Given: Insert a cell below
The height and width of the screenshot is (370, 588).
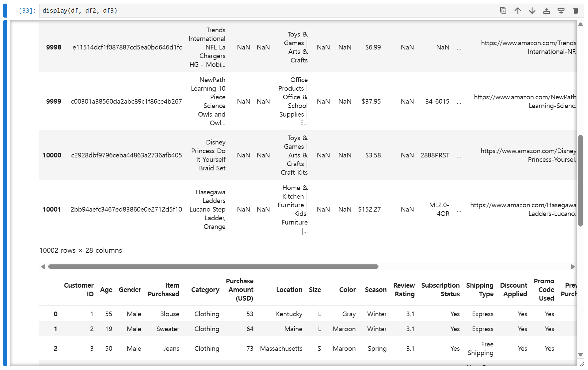Looking at the screenshot, I should click(x=561, y=11).
